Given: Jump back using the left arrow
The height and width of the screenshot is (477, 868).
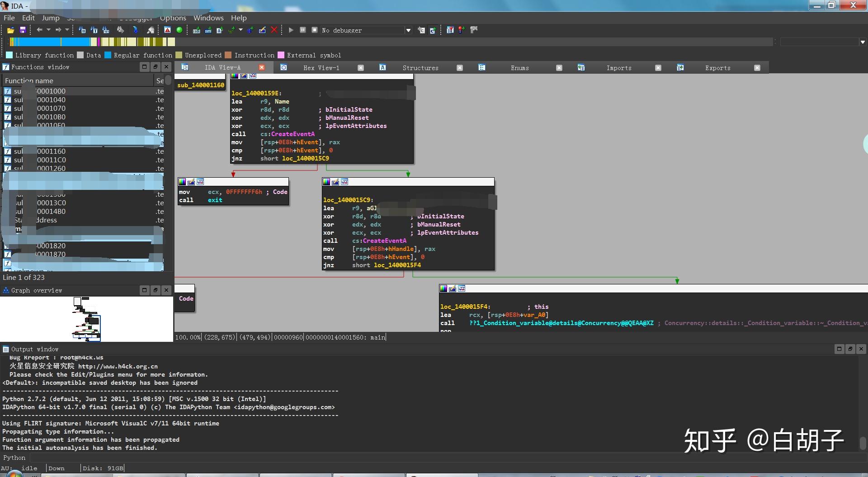Looking at the screenshot, I should 39,30.
